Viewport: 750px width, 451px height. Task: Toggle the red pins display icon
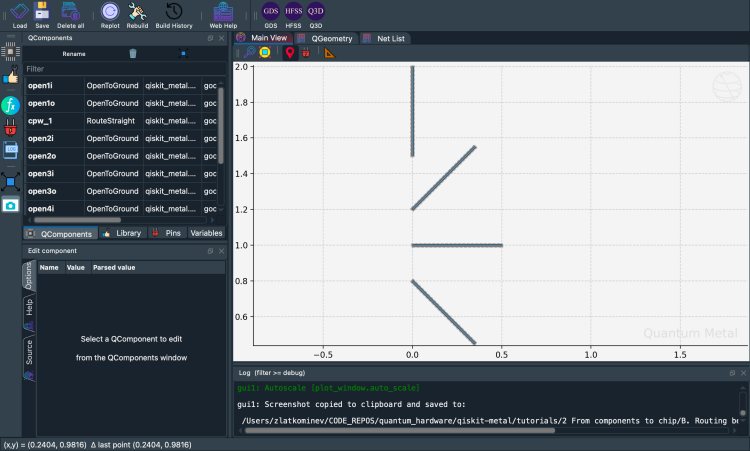pyautogui.click(x=306, y=53)
